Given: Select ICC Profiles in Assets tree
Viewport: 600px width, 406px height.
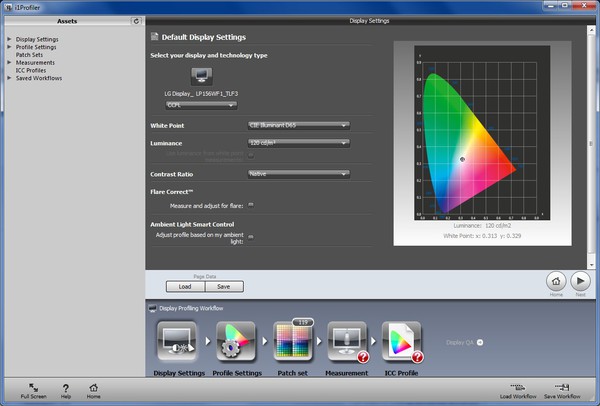Looking at the screenshot, I should [31, 70].
